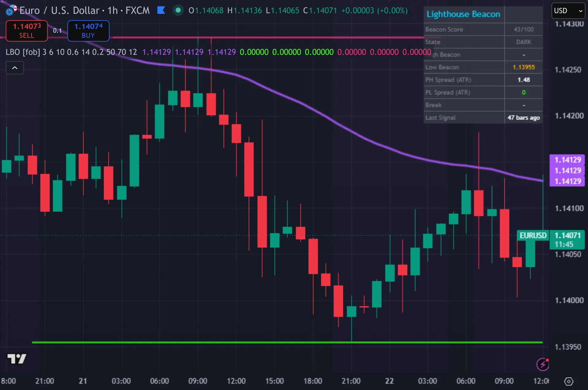Click the 0.1 spread value
Screen dimensions: 588x390
click(57, 31)
